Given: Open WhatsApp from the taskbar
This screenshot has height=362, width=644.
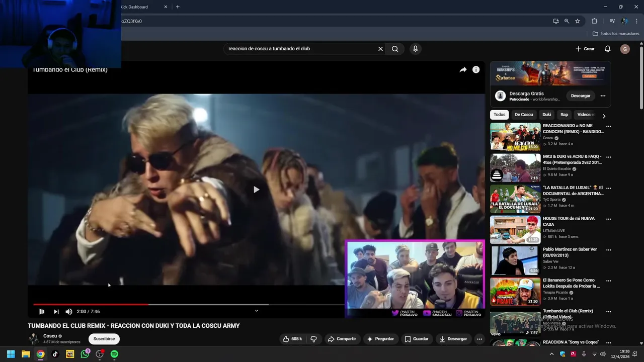Looking at the screenshot, I should tap(85, 354).
